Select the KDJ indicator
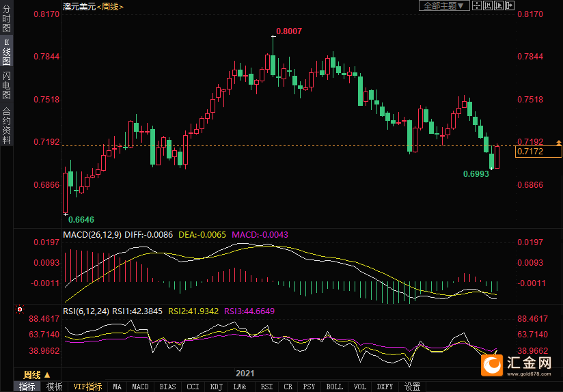563x392 pixels. click(216, 387)
